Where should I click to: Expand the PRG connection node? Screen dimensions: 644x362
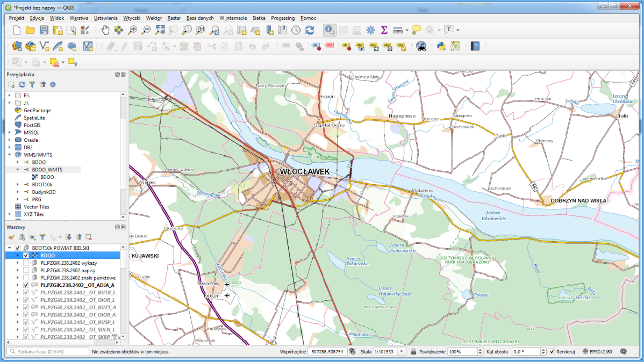point(18,199)
